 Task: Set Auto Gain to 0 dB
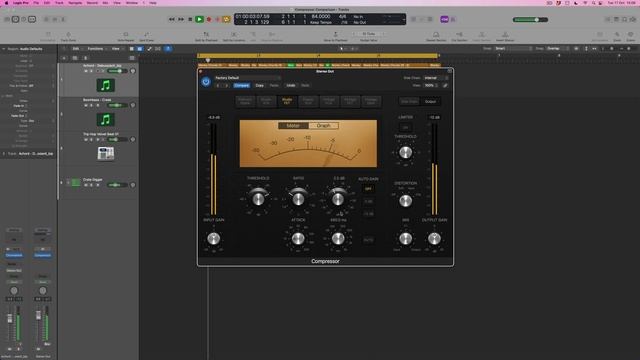click(x=368, y=202)
